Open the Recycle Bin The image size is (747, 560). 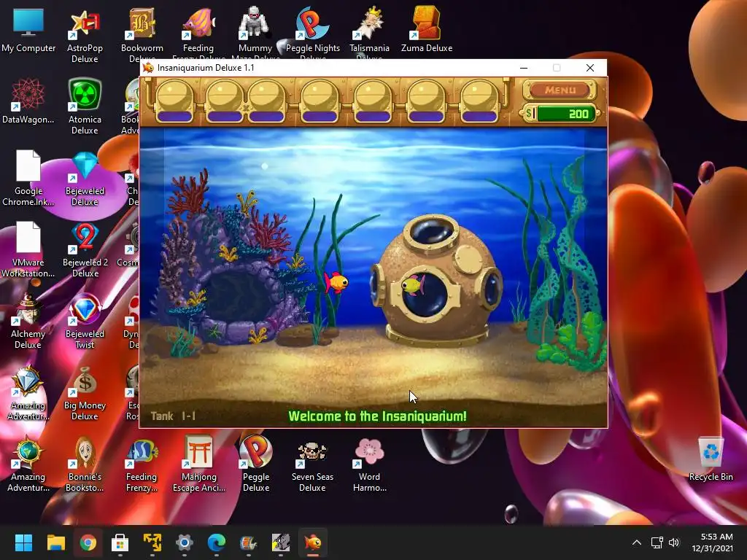click(711, 459)
